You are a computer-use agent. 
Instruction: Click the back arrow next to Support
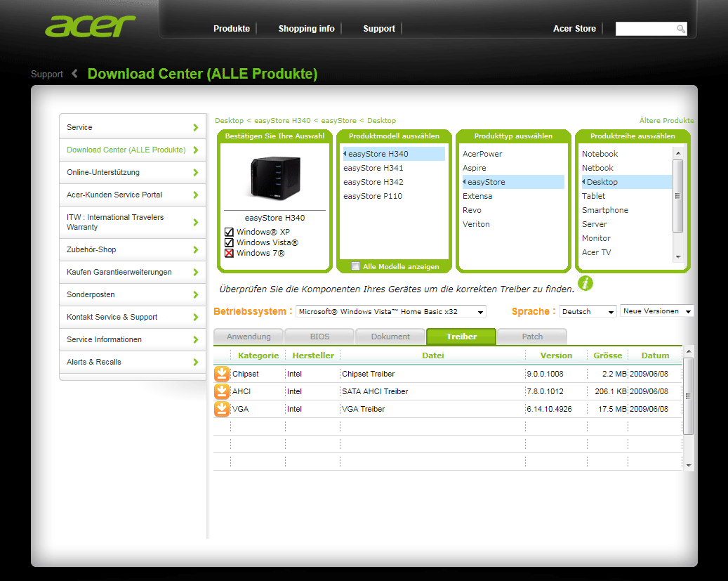(74, 74)
